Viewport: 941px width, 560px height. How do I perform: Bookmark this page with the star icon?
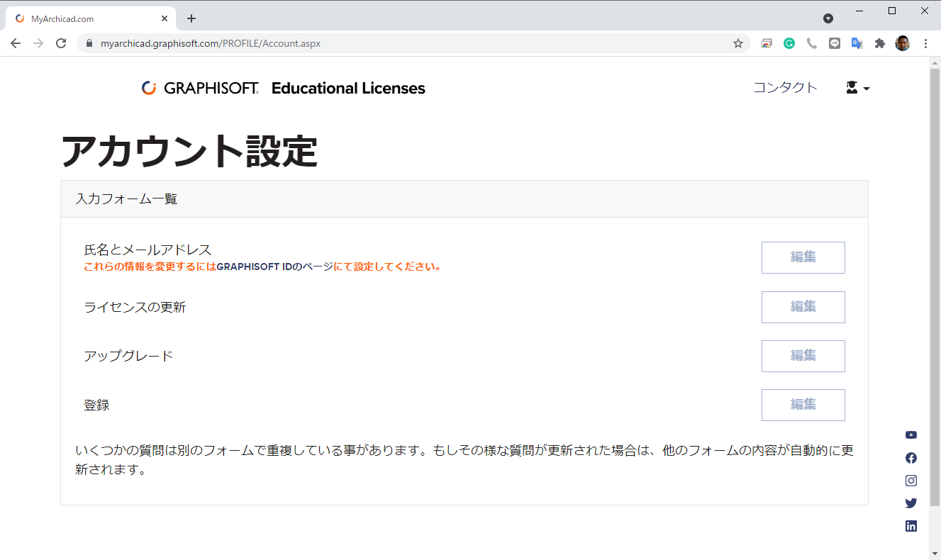(738, 43)
